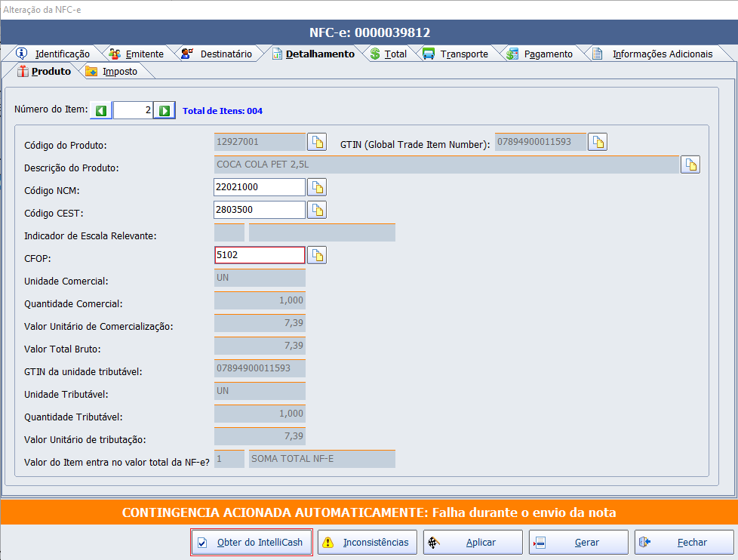The height and width of the screenshot is (560, 738).
Task: Click into the CFOP input field
Action: tap(259, 255)
